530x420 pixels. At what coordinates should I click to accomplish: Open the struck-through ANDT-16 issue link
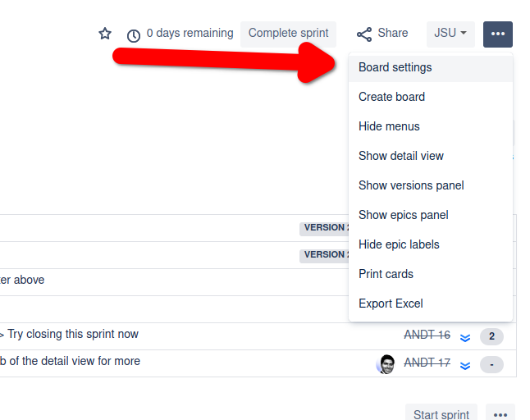click(x=427, y=335)
